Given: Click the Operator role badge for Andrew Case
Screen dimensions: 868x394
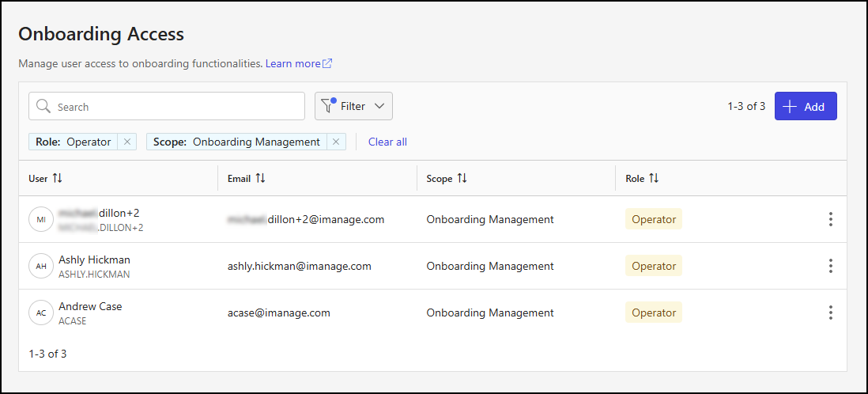Looking at the screenshot, I should coord(653,313).
